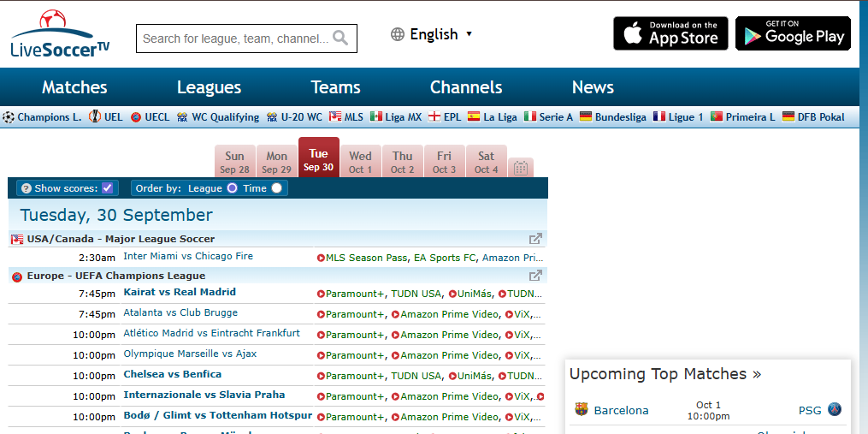Open Olympique Marseille vs Ajax match
The image size is (868, 434).
click(190, 354)
